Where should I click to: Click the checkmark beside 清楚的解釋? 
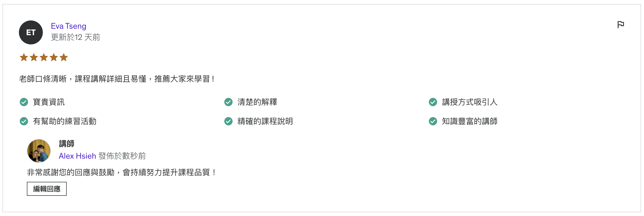228,102
